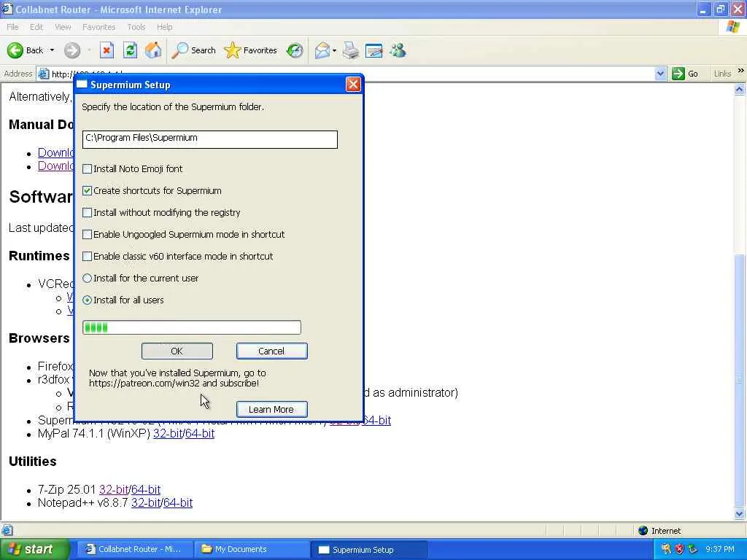Uncheck Create shortcuts for Supermium
This screenshot has width=747, height=560.
click(88, 191)
